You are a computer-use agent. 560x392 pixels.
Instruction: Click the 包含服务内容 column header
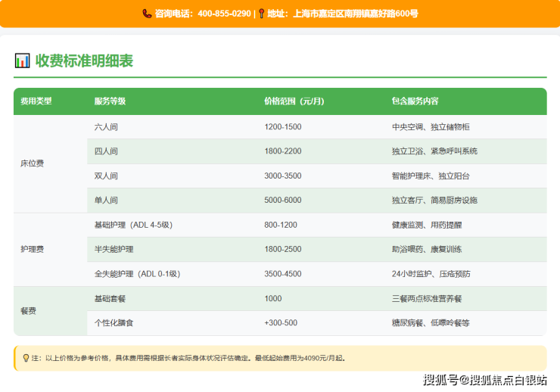point(415,101)
